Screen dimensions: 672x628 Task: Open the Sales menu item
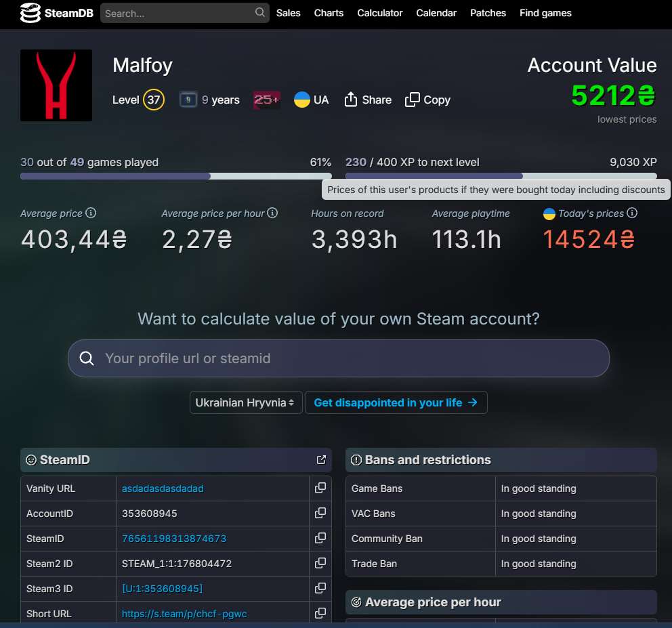click(288, 13)
